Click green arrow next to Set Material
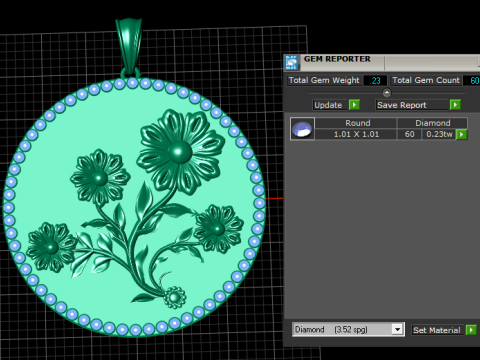Image resolution: width=480 pixels, height=360 pixels. click(x=471, y=330)
